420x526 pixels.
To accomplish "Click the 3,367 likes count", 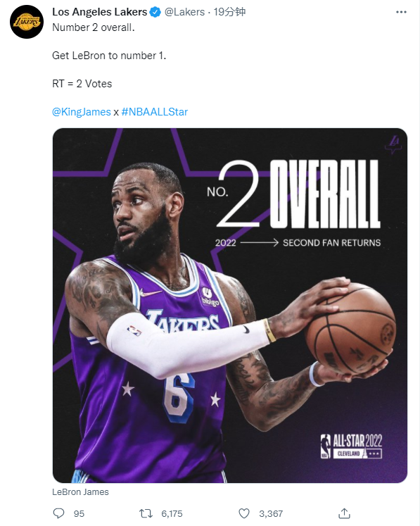I will [271, 513].
